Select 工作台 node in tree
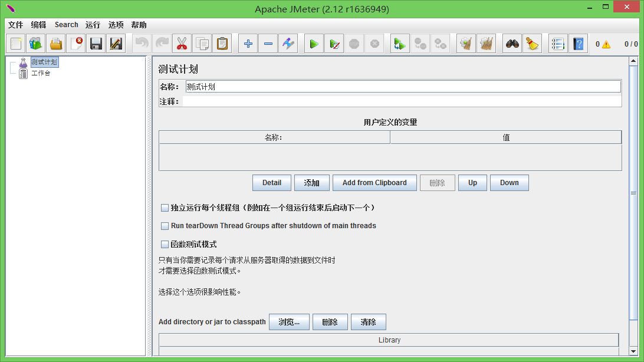 pos(41,73)
